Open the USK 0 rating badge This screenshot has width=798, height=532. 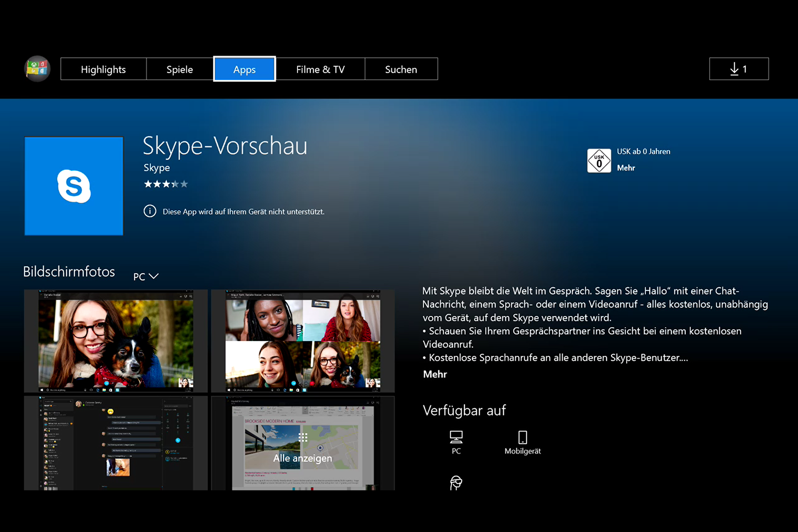coord(599,160)
